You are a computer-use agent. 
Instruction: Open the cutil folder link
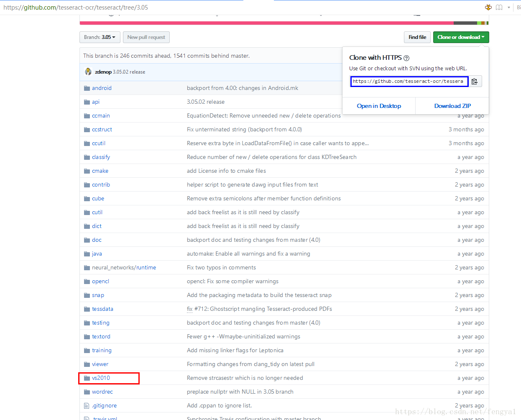pyautogui.click(x=97, y=213)
